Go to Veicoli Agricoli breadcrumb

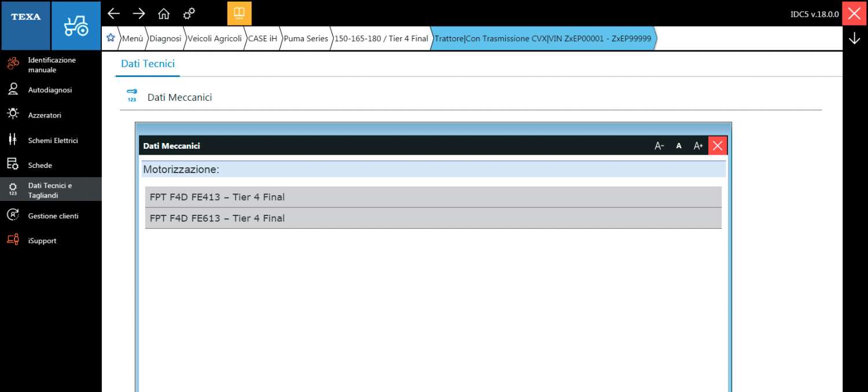tap(214, 38)
